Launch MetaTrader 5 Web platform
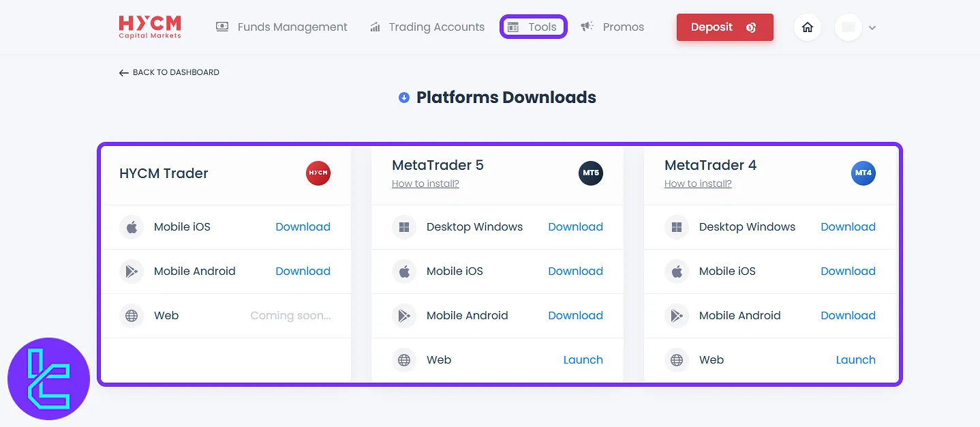The width and height of the screenshot is (980, 427). 583,360
